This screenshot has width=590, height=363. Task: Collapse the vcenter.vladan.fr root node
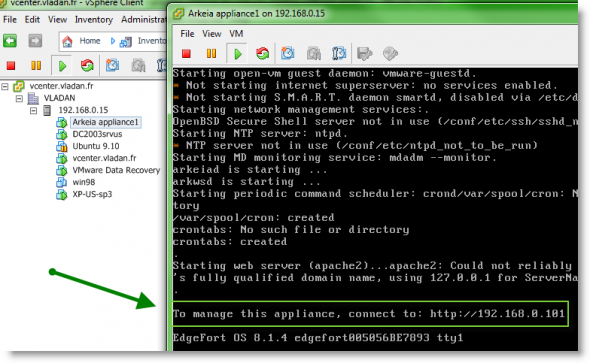(5, 87)
